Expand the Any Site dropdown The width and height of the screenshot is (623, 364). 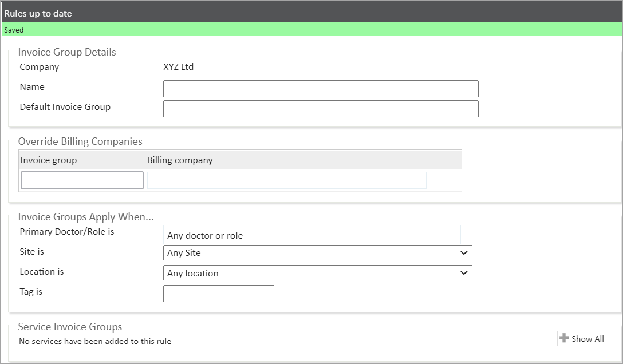pyautogui.click(x=317, y=252)
